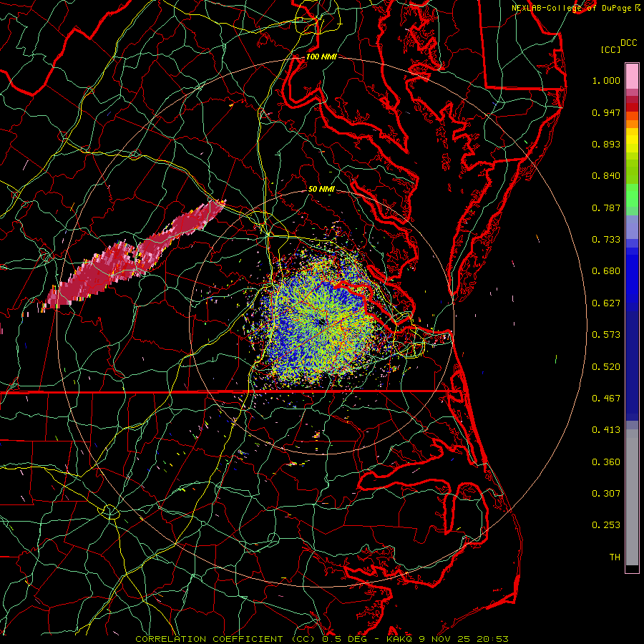
Task: Click the 0.467 scale label
Action: click(606, 399)
